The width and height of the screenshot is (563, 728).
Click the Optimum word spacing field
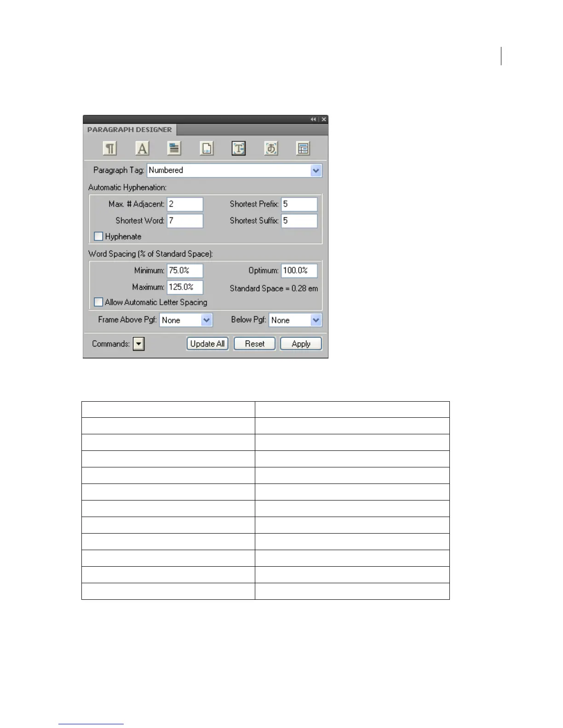pyautogui.click(x=299, y=270)
